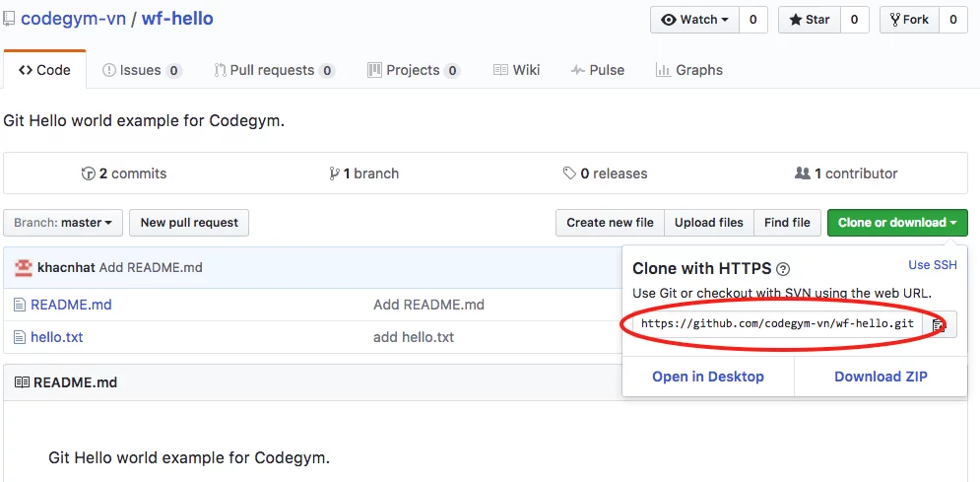This screenshot has width=980, height=482.
Task: Switch clone method via Use SSH
Action: tap(932, 265)
